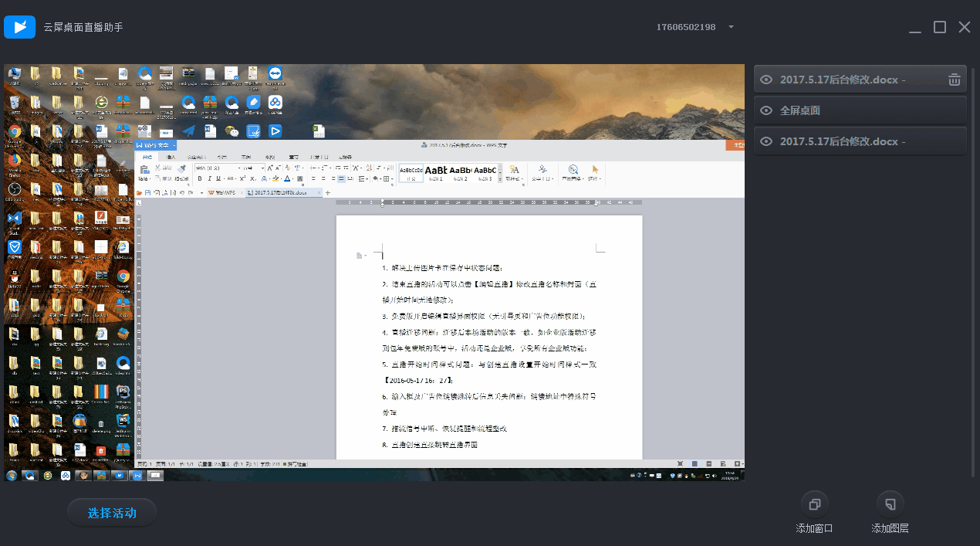Select the underline formatting icon
Screen dimensions: 980x546
[217, 178]
